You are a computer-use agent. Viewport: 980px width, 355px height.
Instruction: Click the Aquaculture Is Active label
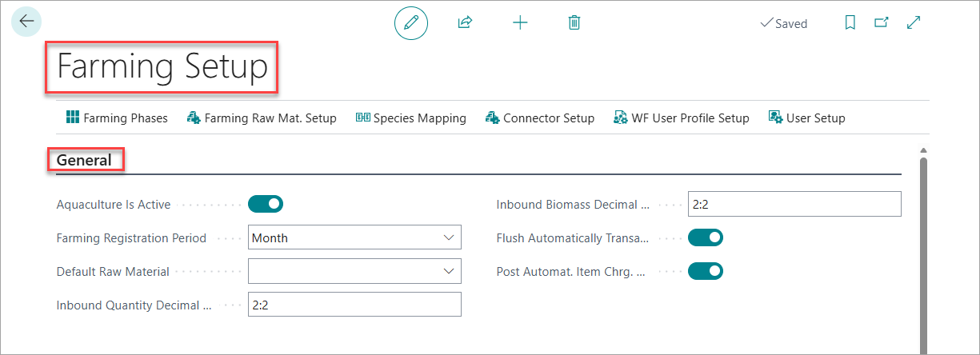(114, 204)
